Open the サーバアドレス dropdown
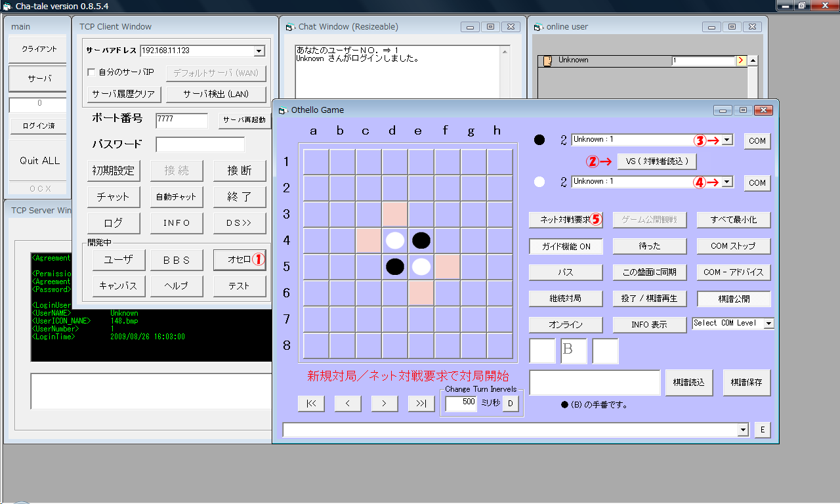The width and height of the screenshot is (840, 504). point(259,51)
